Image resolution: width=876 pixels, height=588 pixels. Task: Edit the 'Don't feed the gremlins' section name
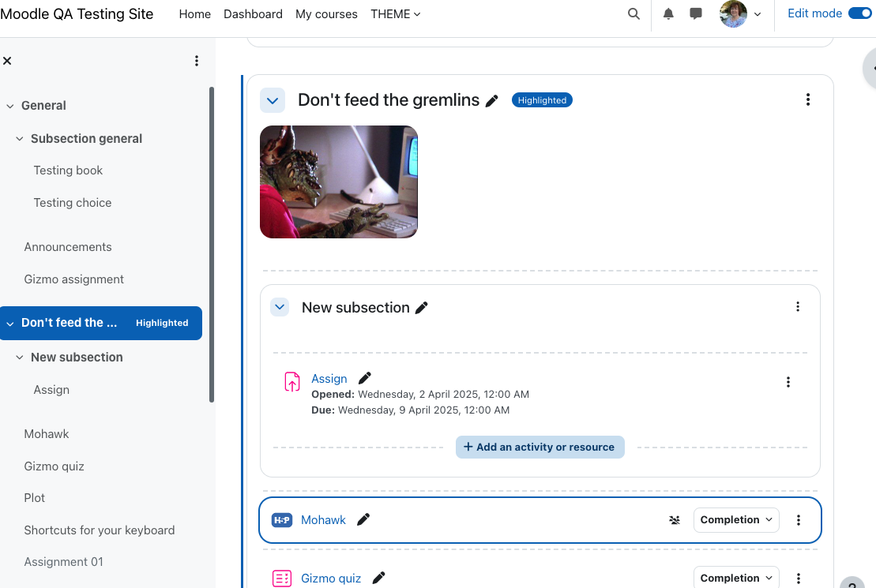491,101
